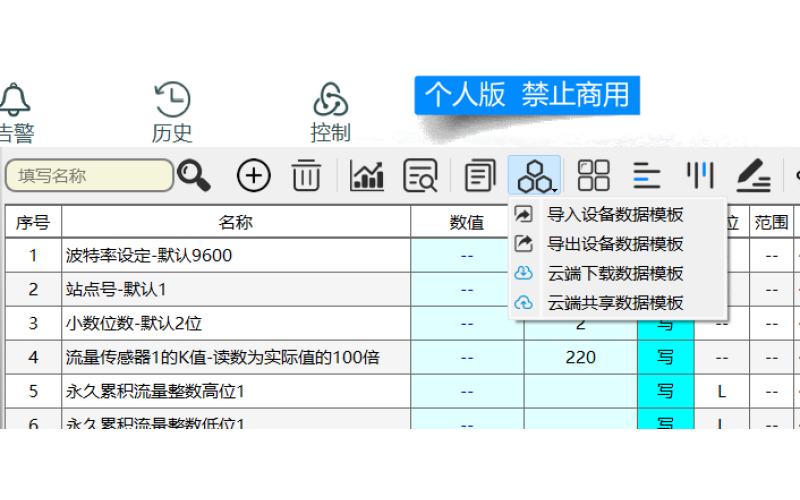This screenshot has width=800, height=500.
Task: Click the magnifier search icon
Action: click(194, 176)
